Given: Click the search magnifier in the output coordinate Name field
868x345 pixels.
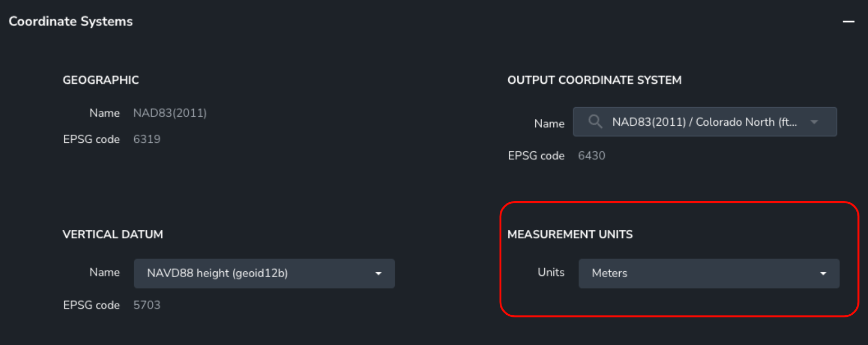Looking at the screenshot, I should tap(595, 122).
